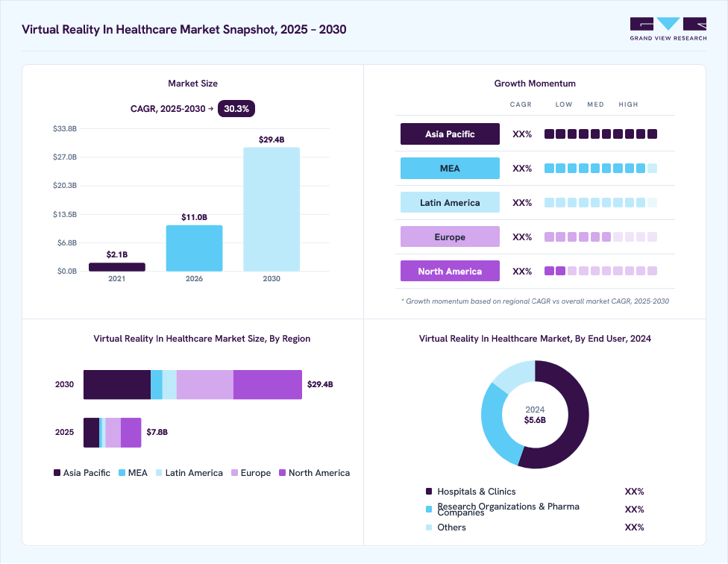Click the 'LOW' column header
This screenshot has width=728, height=564.
click(564, 104)
